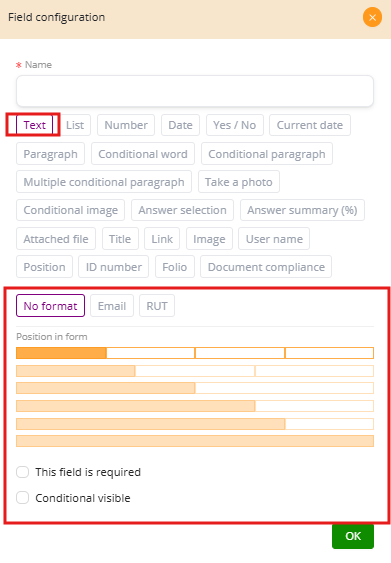Enable This field is required checkbox

[22, 472]
